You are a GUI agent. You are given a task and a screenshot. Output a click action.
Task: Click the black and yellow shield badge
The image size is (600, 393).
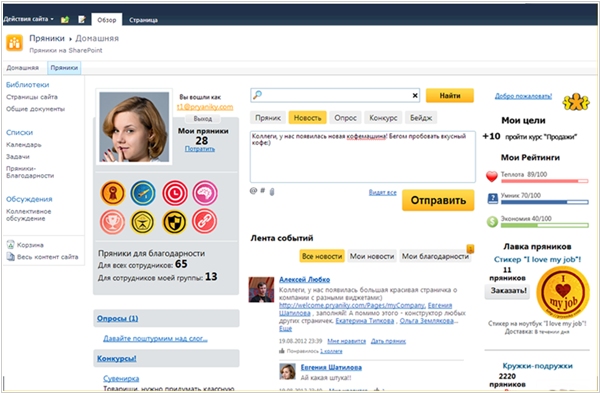click(x=174, y=222)
